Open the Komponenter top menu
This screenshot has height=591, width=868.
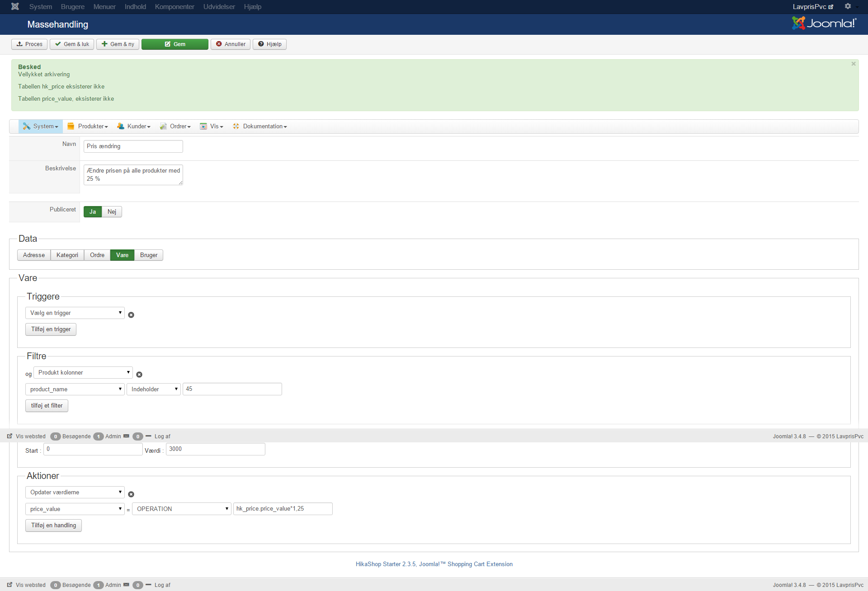pyautogui.click(x=175, y=7)
